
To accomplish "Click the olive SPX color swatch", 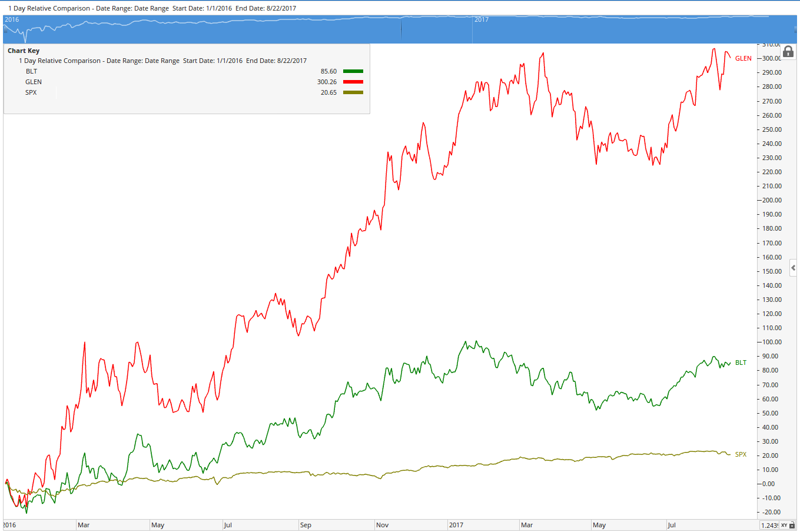I will click(x=353, y=92).
